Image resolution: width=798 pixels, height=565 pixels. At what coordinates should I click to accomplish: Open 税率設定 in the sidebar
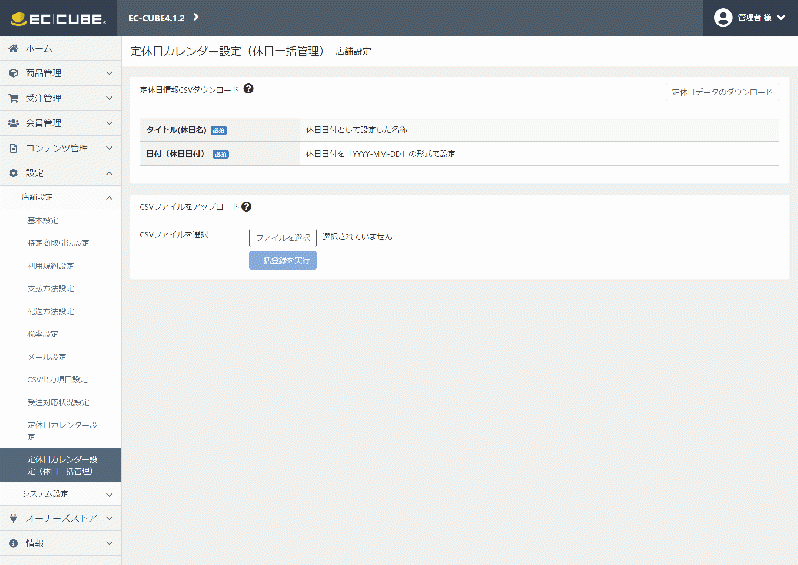43,334
